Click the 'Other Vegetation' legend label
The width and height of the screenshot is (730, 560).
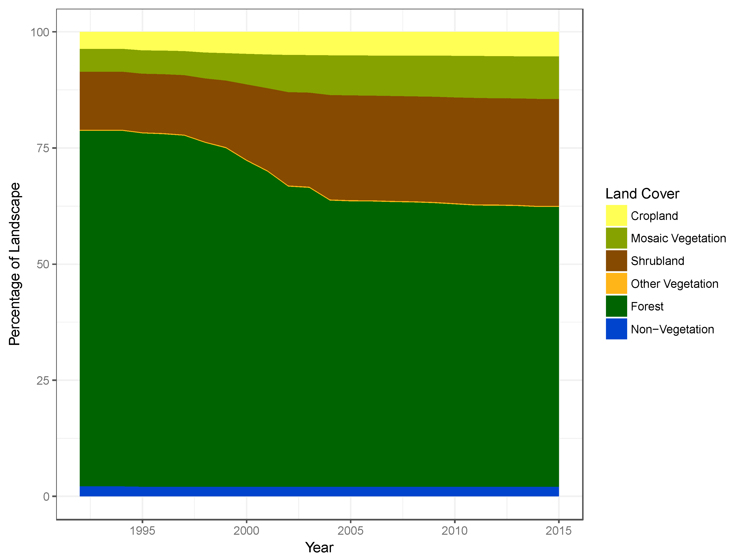click(x=675, y=284)
